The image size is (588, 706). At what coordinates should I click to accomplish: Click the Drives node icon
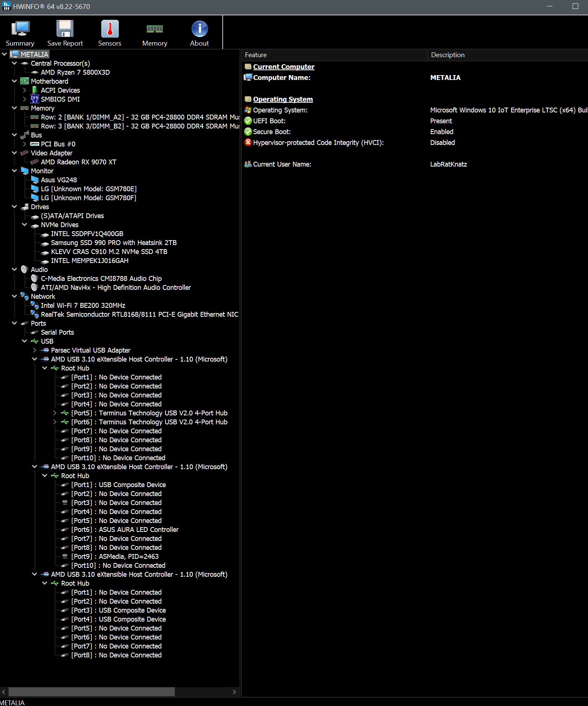(x=25, y=207)
